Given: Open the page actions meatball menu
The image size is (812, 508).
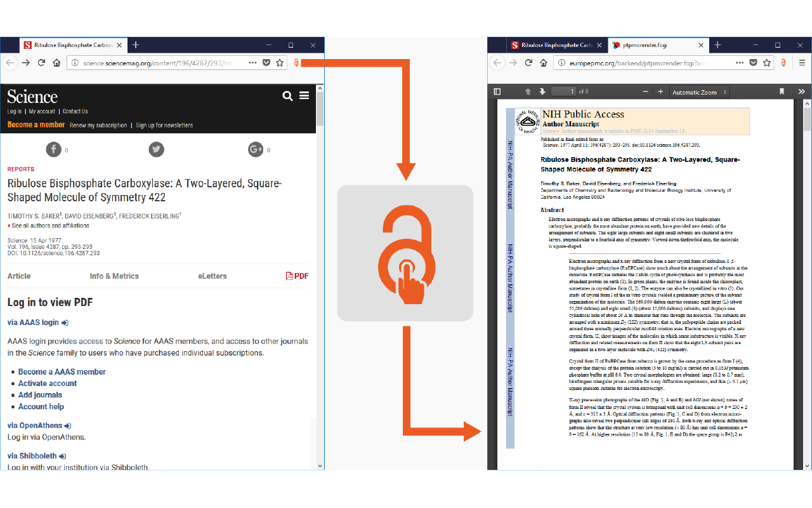Looking at the screenshot, I should tap(252, 63).
